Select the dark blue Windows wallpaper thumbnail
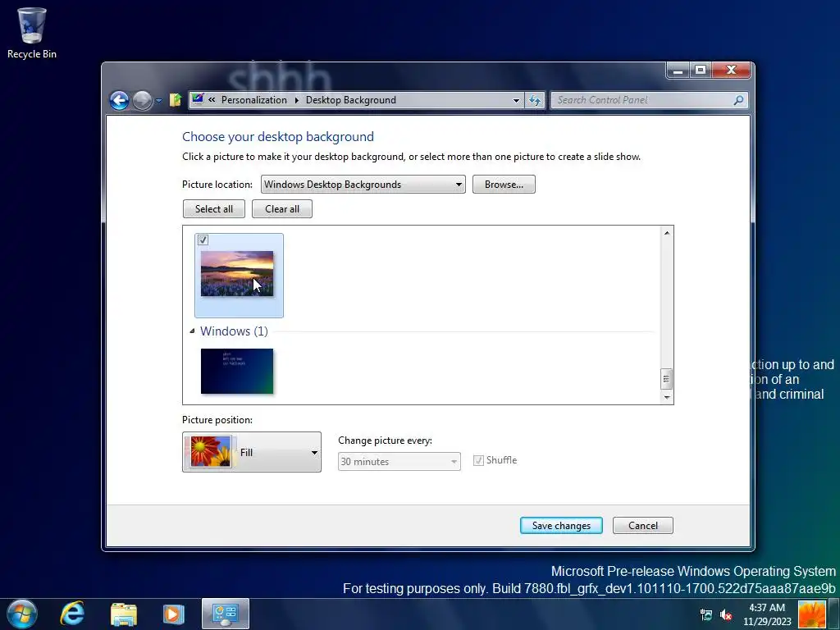Viewport: 840px width, 630px height. tap(237, 372)
